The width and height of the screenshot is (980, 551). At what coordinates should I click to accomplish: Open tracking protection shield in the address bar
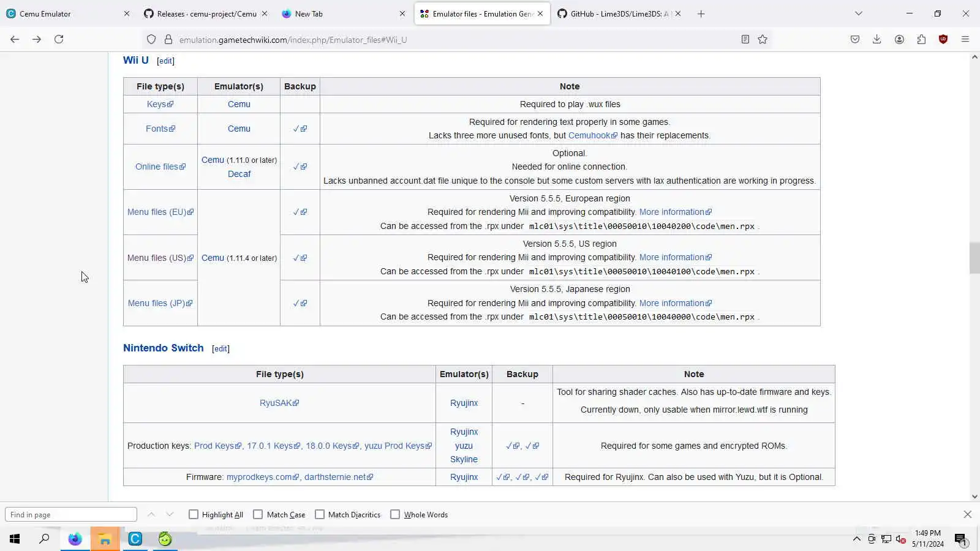coord(151,40)
